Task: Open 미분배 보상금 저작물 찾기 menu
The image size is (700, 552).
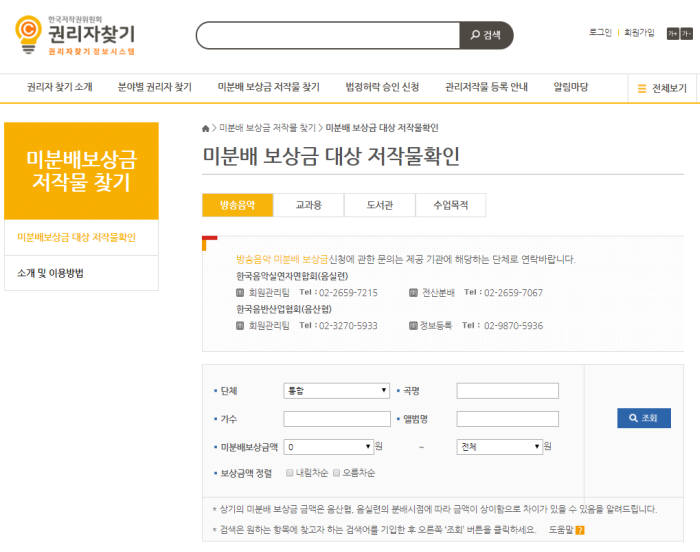Action: (269, 87)
